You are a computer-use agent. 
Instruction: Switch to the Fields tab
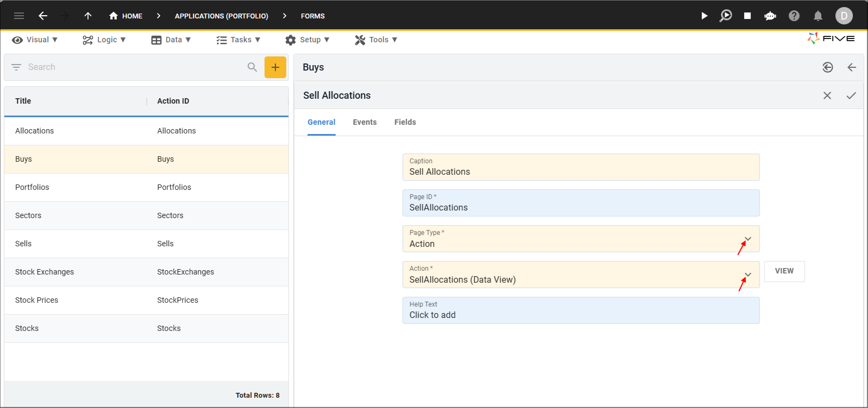[x=405, y=122]
